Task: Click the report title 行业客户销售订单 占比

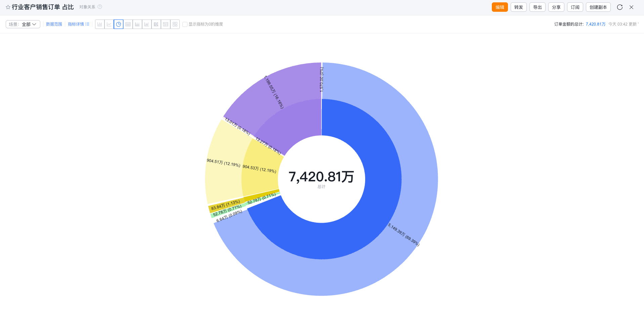Action: [43, 7]
